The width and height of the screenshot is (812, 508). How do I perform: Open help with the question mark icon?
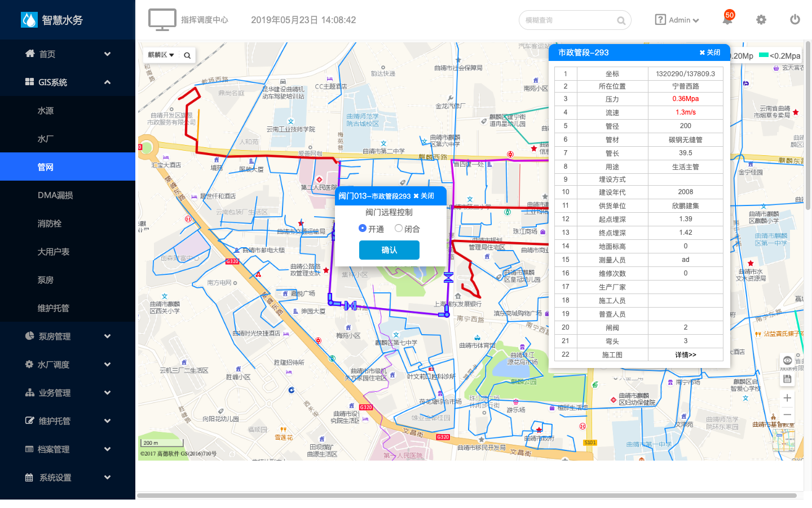pos(660,20)
